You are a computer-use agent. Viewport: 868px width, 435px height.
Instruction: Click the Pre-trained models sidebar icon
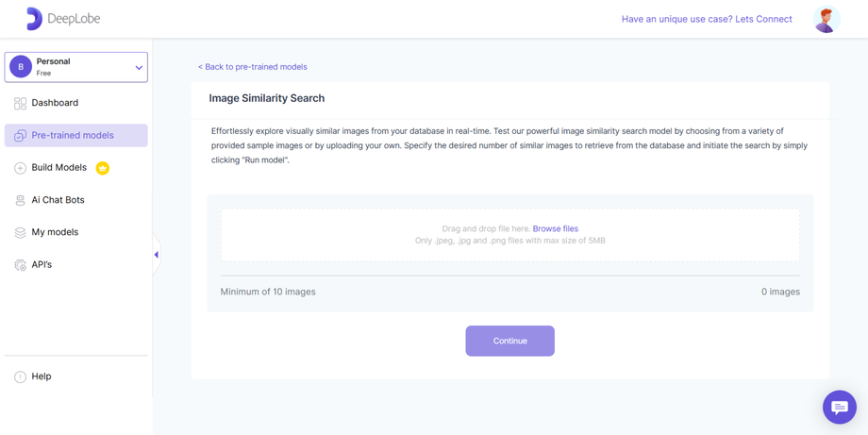click(20, 136)
